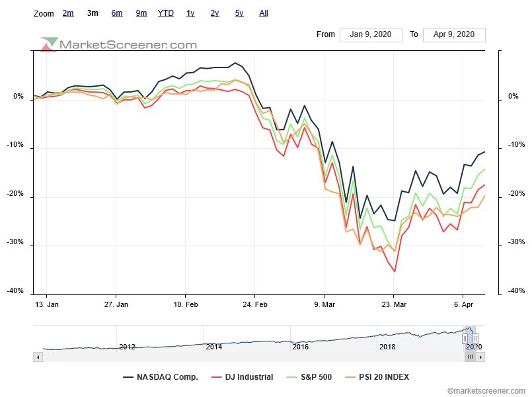Image resolution: width=532 pixels, height=397 pixels.
Task: Click the right navigator range handle
Action: pos(476,339)
